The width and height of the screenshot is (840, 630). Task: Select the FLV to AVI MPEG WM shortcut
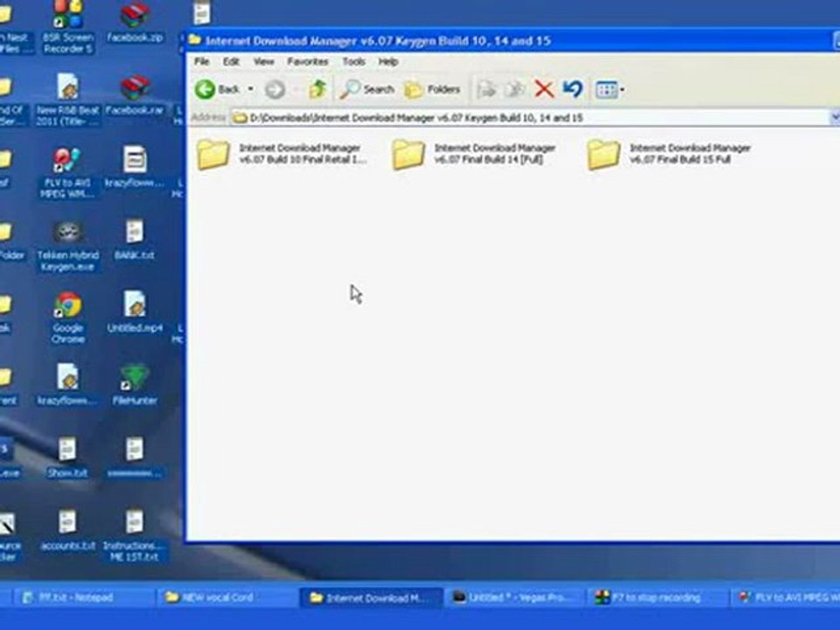67,172
